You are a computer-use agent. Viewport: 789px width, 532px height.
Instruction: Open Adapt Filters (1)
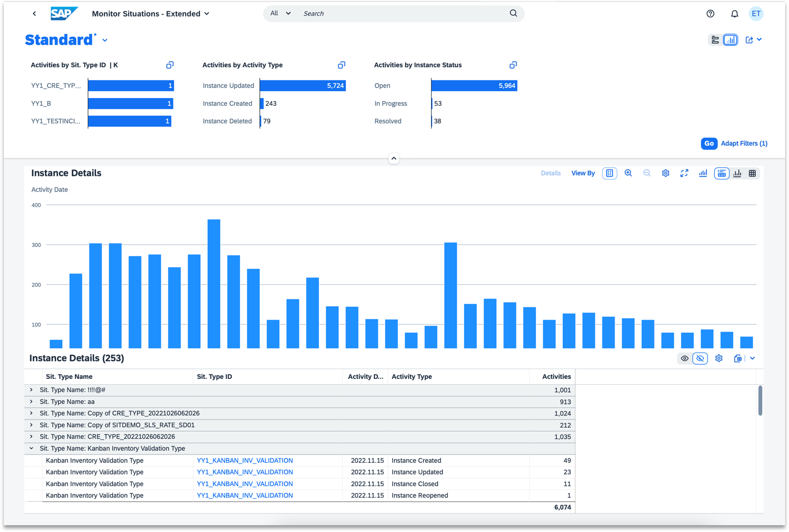pos(744,143)
